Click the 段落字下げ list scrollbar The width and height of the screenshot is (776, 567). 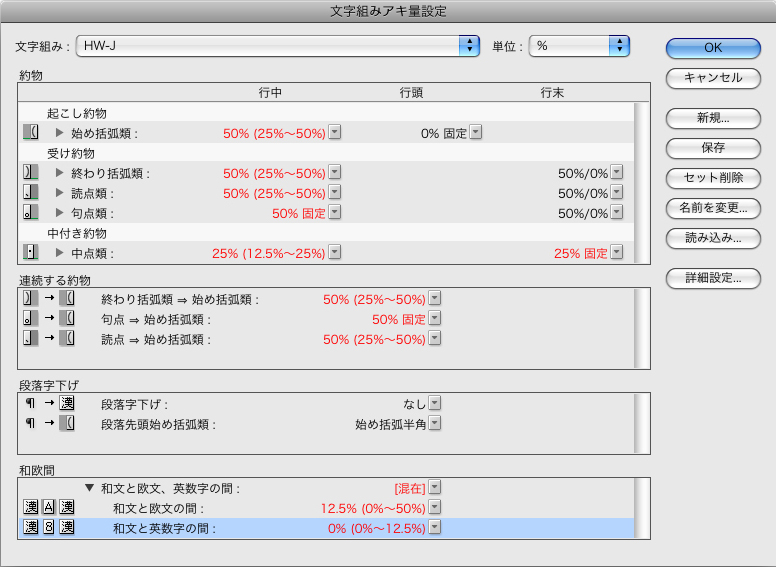(642, 423)
